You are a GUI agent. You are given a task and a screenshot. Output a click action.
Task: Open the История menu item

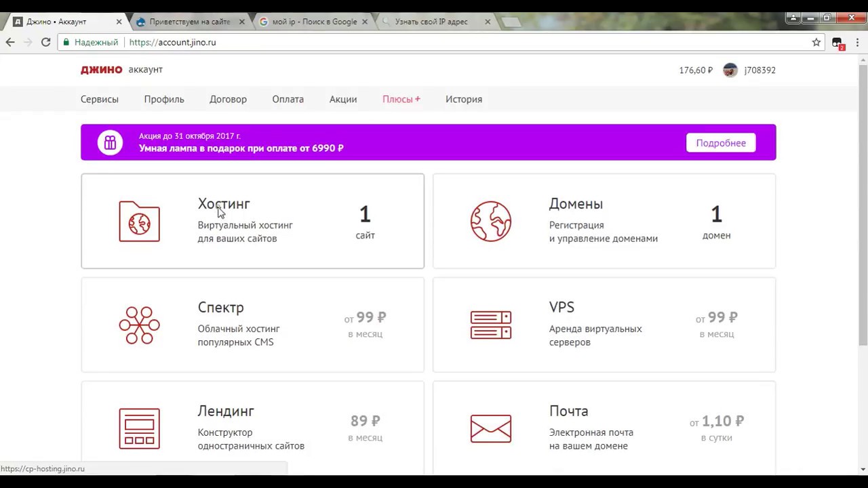click(464, 99)
